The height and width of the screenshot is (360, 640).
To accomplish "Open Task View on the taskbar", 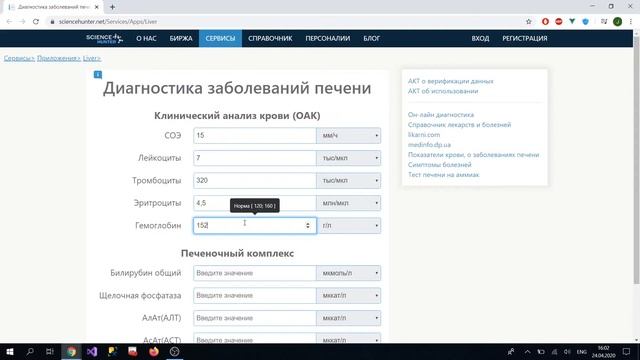I will pos(50,351).
